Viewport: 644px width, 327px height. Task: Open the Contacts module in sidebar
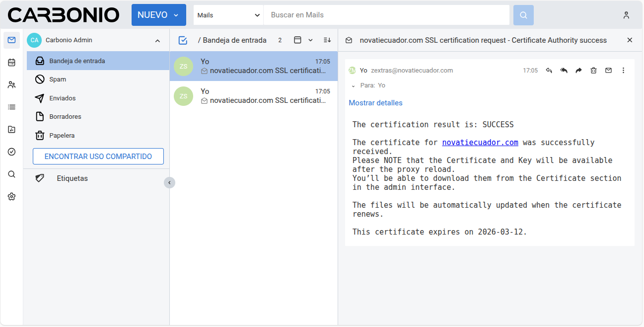(11, 85)
